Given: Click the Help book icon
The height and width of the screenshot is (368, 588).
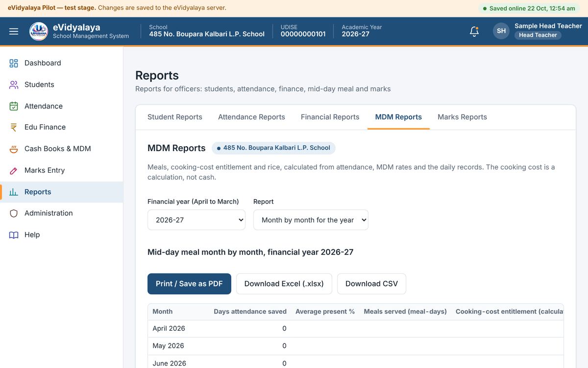Looking at the screenshot, I should pos(14,235).
